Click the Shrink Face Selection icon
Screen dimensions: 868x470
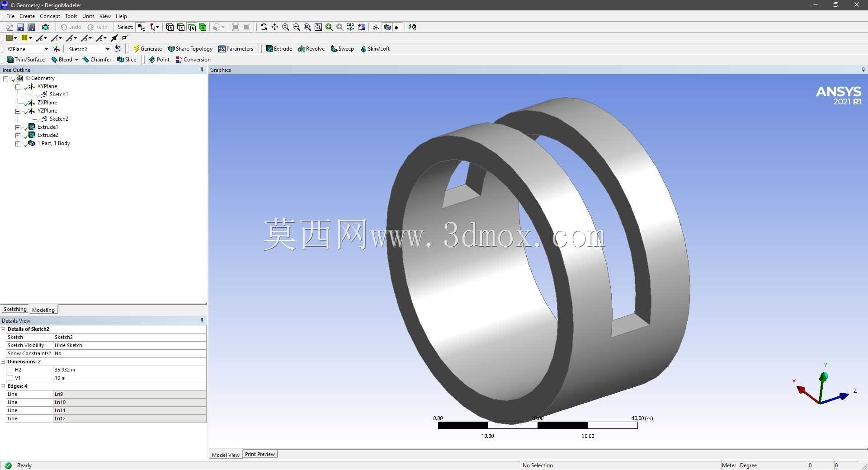[x=246, y=27]
